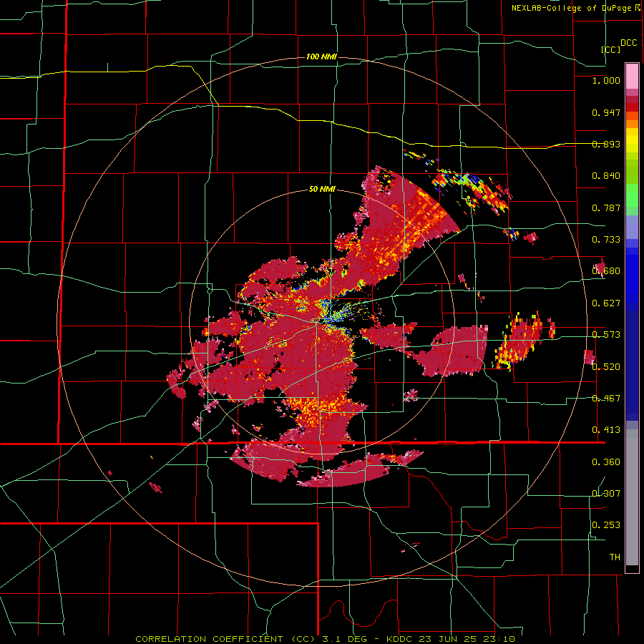Click the CORRELATION COEFFICIENT (CC) caption text
Image resolution: width=644 pixels, height=644 pixels.
[x=225, y=639]
